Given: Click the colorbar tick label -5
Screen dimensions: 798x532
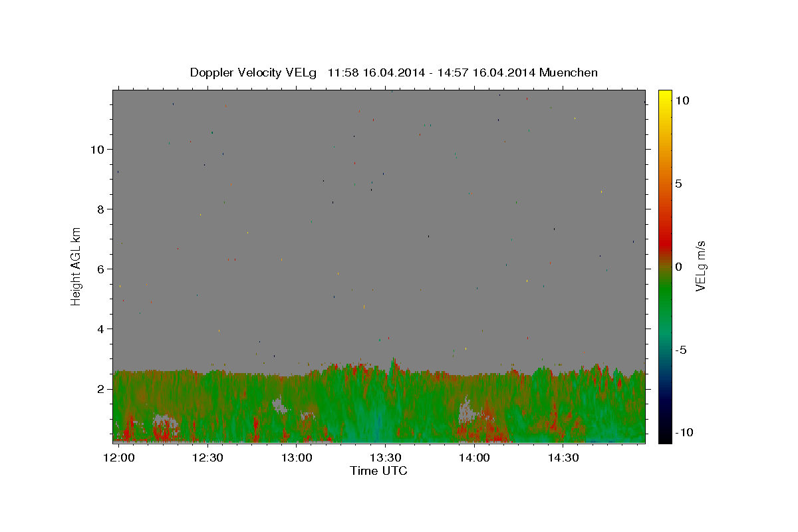Looking at the screenshot, I should 682,350.
